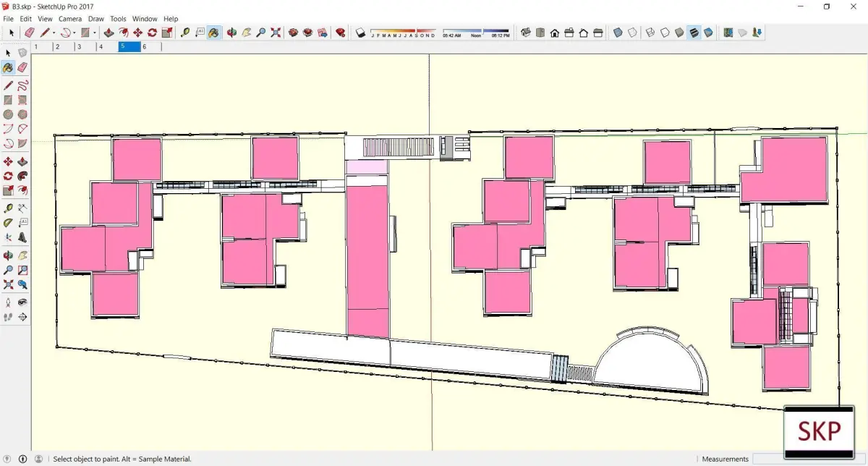Open the Camera menu

click(x=70, y=19)
